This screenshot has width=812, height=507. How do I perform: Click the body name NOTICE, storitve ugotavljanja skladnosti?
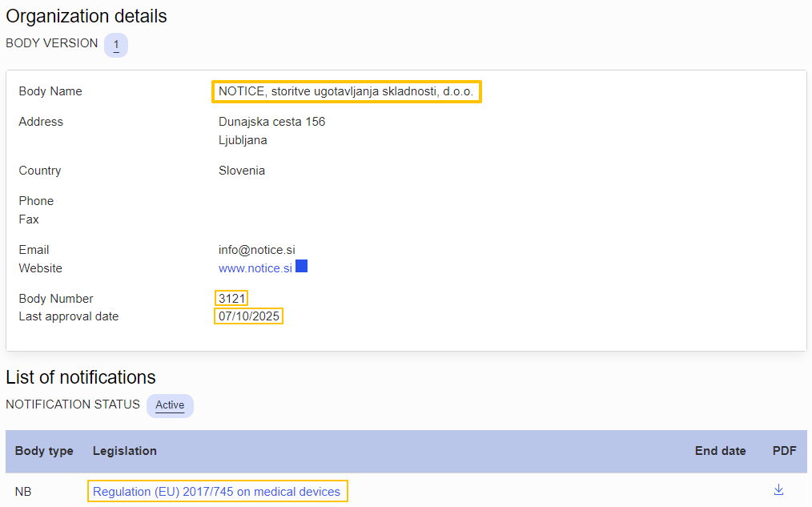tap(346, 92)
